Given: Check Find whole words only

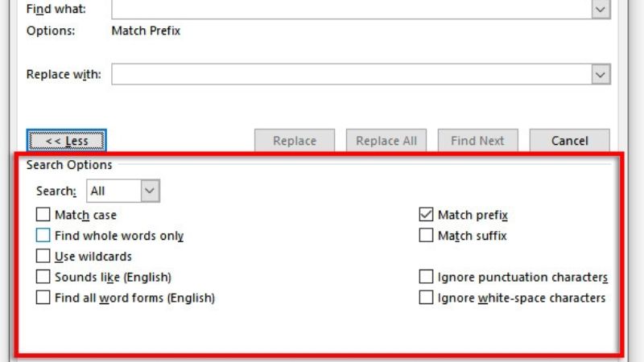Looking at the screenshot, I should click(x=43, y=236).
